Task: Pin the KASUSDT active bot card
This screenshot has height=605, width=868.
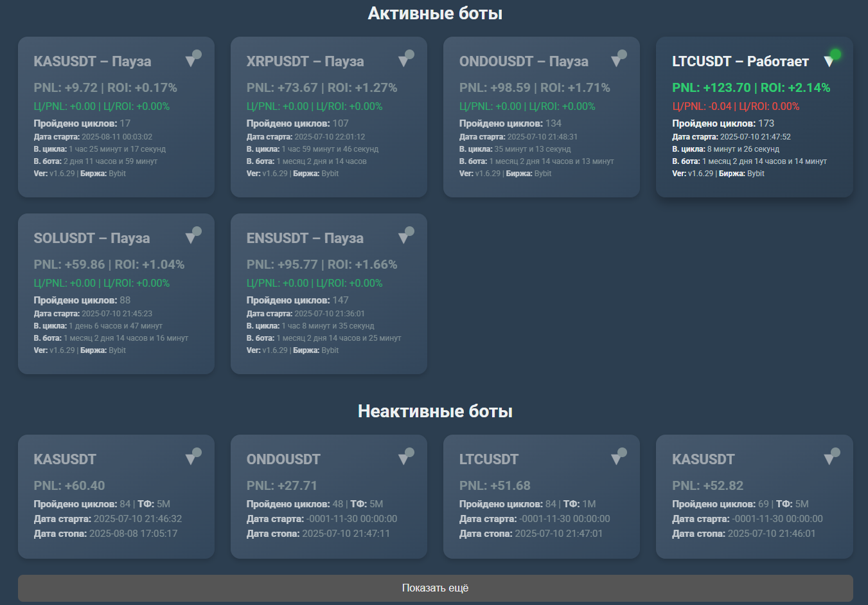Action: 192,58
